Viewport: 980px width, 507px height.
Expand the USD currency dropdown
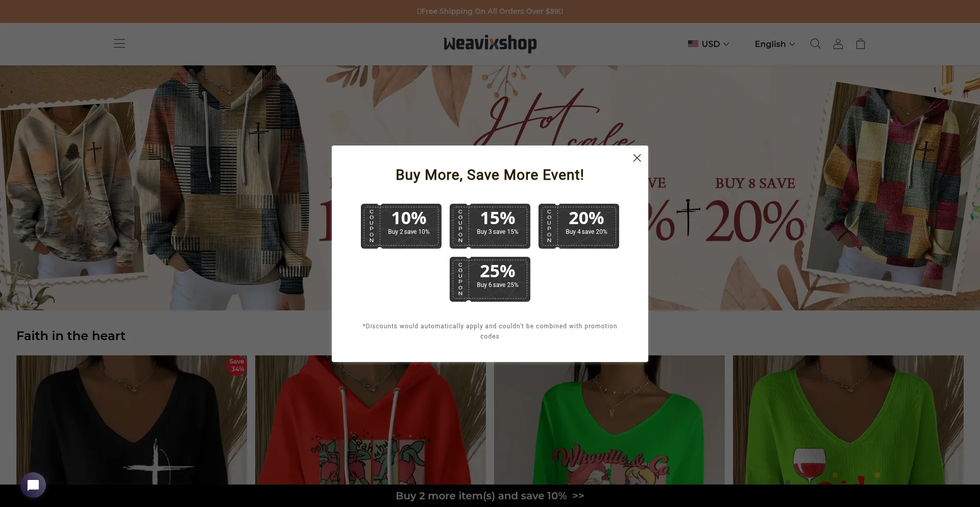pyautogui.click(x=708, y=44)
